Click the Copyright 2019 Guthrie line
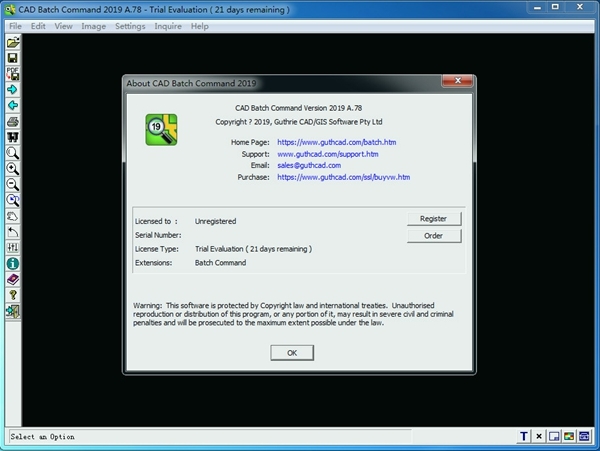The width and height of the screenshot is (600, 451). (298, 122)
